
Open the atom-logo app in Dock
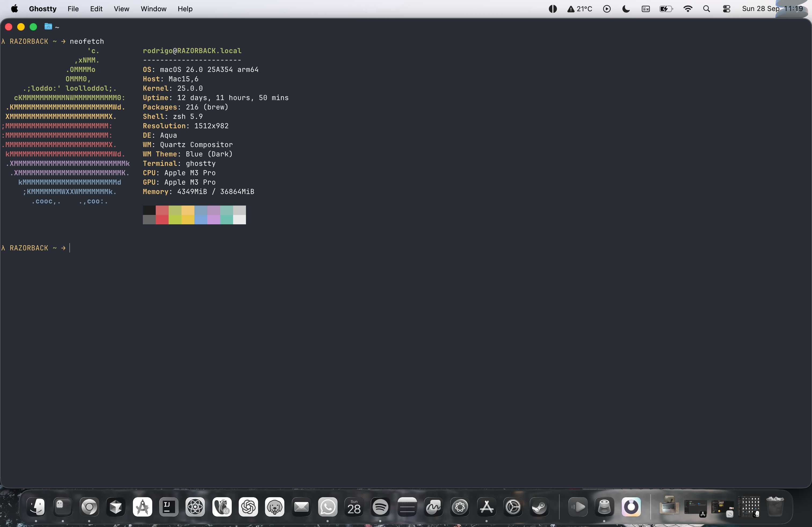click(195, 507)
